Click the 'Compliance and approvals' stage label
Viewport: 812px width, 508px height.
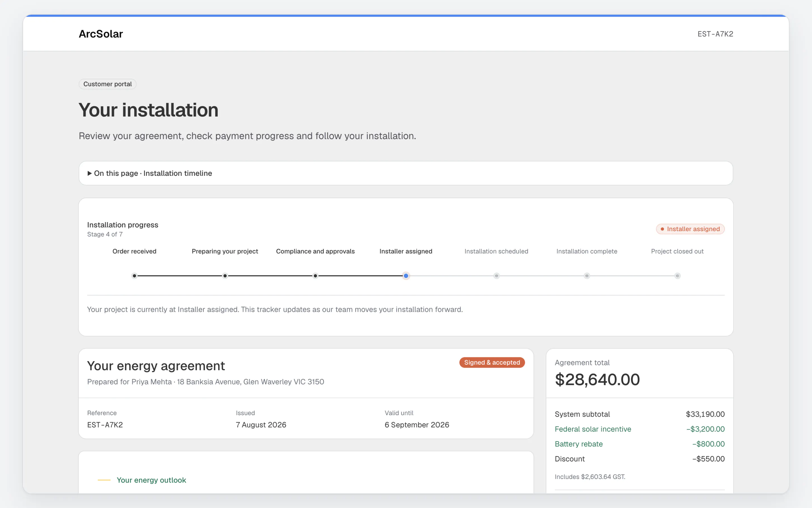(315, 251)
